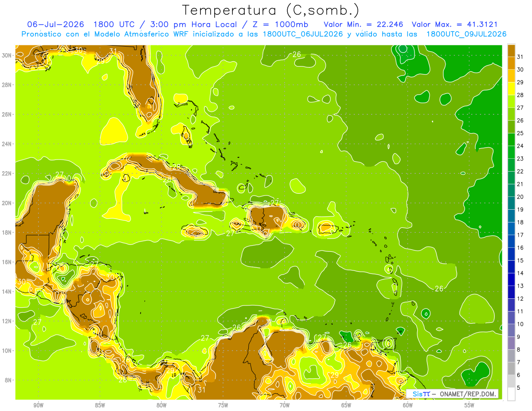
Task: Click the "12" value on the color scale legend
Action: pyautogui.click(x=520, y=299)
